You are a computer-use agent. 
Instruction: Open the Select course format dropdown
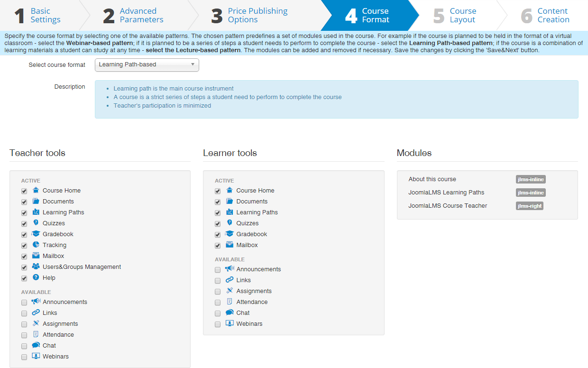pos(147,64)
